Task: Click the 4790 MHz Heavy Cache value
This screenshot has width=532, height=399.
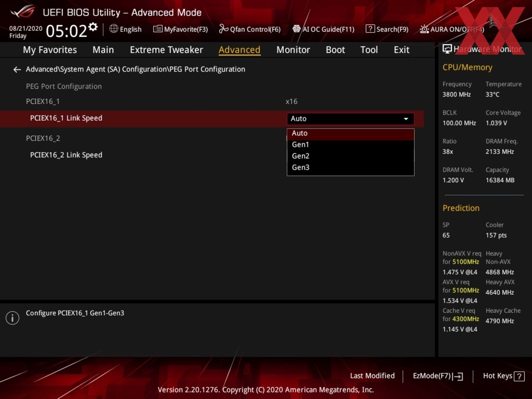Action: [x=500, y=321]
